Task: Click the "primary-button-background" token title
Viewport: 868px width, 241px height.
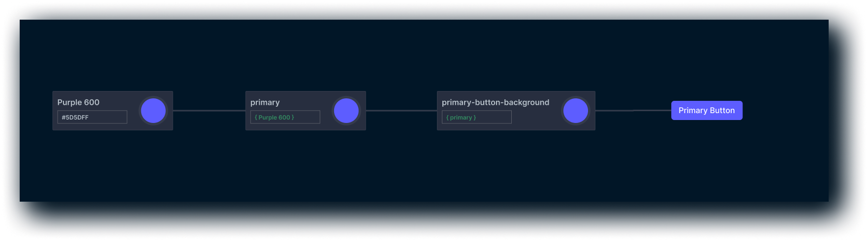Action: tap(495, 102)
